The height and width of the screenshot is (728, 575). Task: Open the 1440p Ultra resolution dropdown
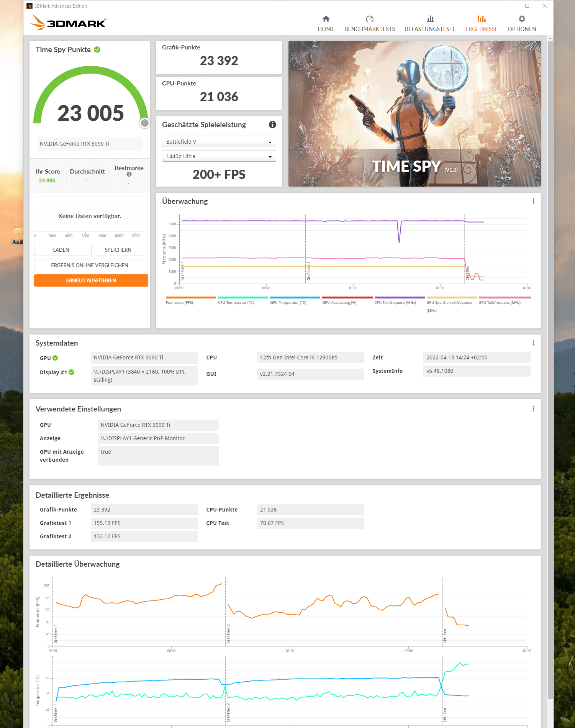click(x=219, y=156)
